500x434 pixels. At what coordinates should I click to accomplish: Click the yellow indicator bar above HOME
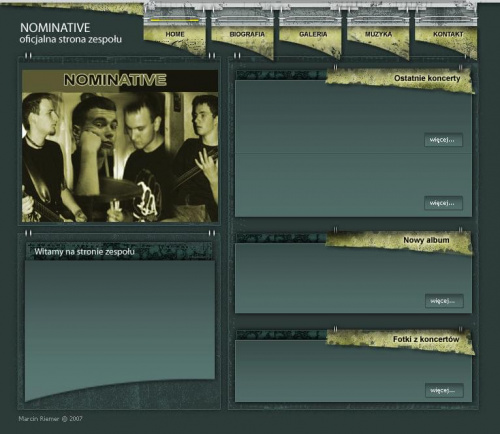[174, 20]
